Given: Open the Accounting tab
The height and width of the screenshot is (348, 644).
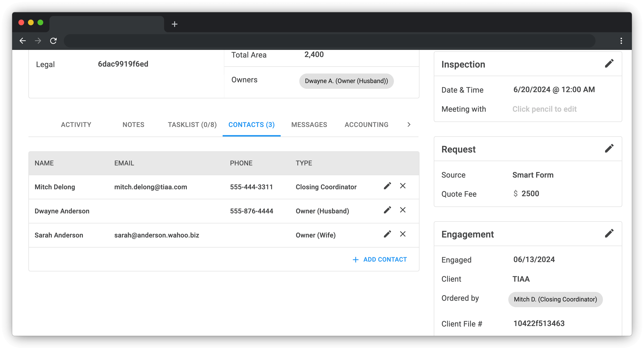Looking at the screenshot, I should (x=366, y=125).
